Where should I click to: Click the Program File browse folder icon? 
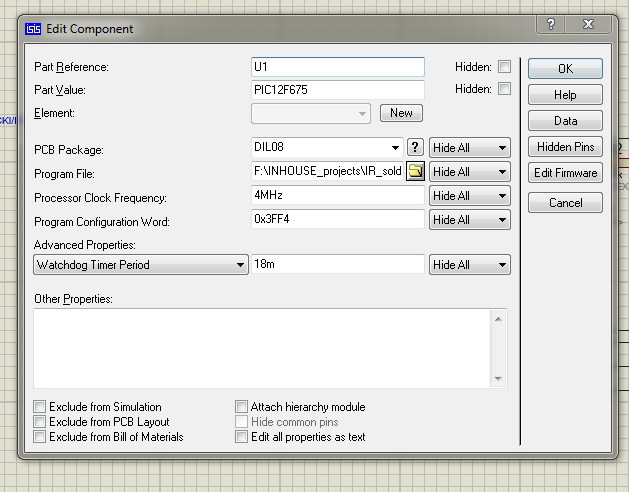(415, 172)
